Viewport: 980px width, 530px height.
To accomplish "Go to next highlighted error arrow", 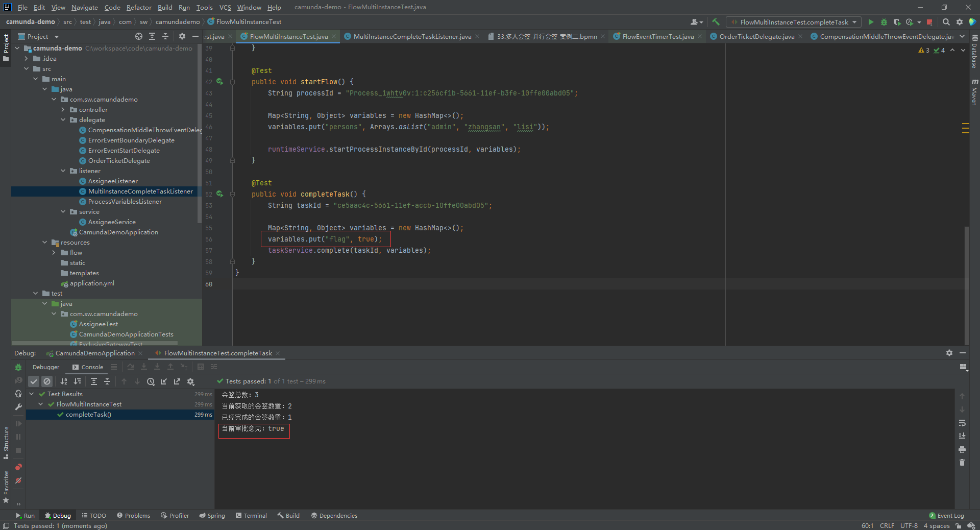I will pos(963,50).
